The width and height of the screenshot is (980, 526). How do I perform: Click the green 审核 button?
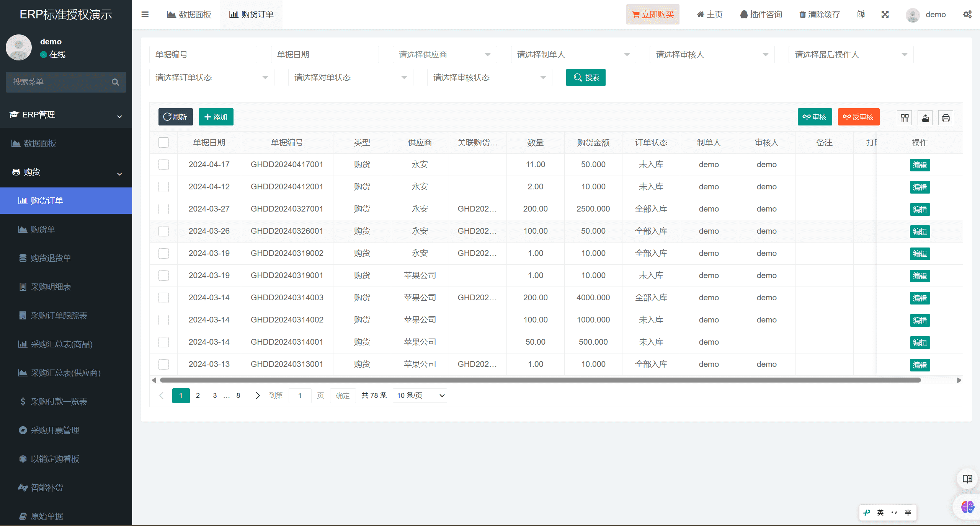815,117
